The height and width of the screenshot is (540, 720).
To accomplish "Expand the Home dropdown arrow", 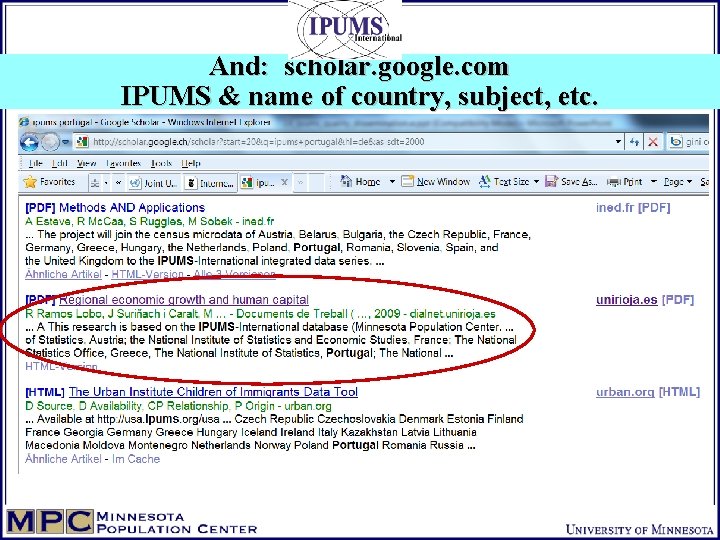I will tap(392, 182).
